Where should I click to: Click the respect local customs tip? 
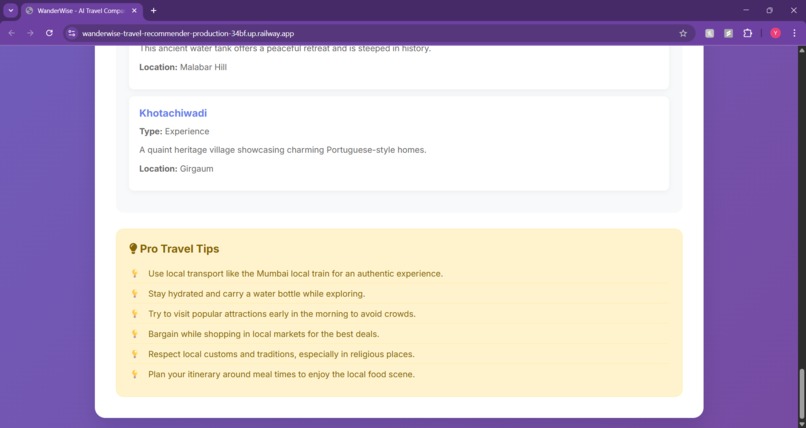coord(281,354)
